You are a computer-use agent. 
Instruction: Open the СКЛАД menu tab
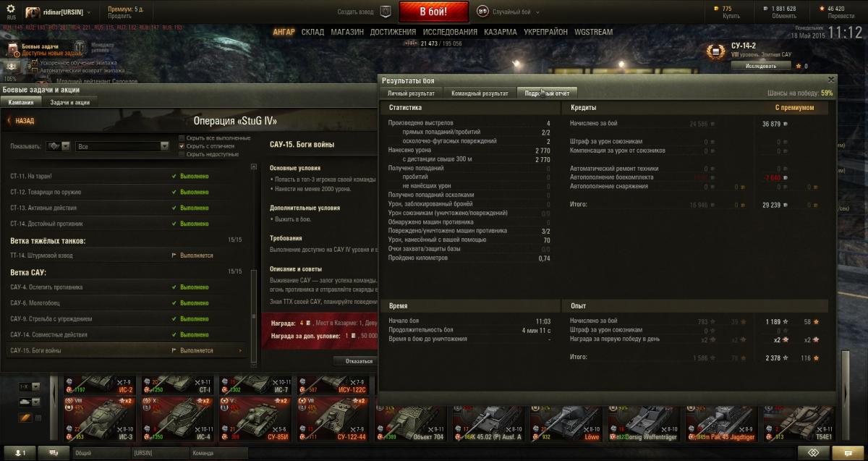click(x=313, y=32)
